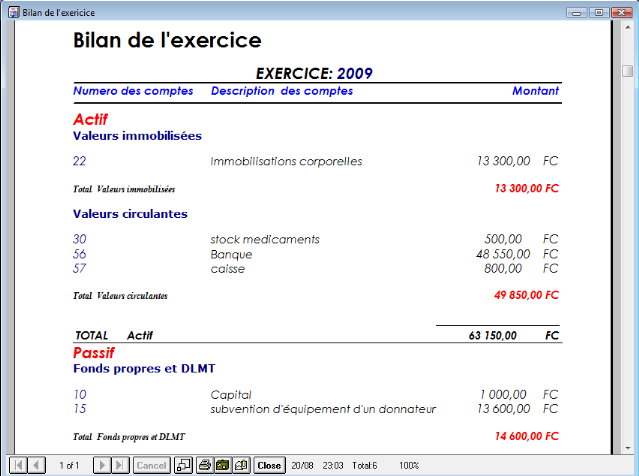
Task: Click the red 49 850,00 FC total
Action: pos(526,295)
